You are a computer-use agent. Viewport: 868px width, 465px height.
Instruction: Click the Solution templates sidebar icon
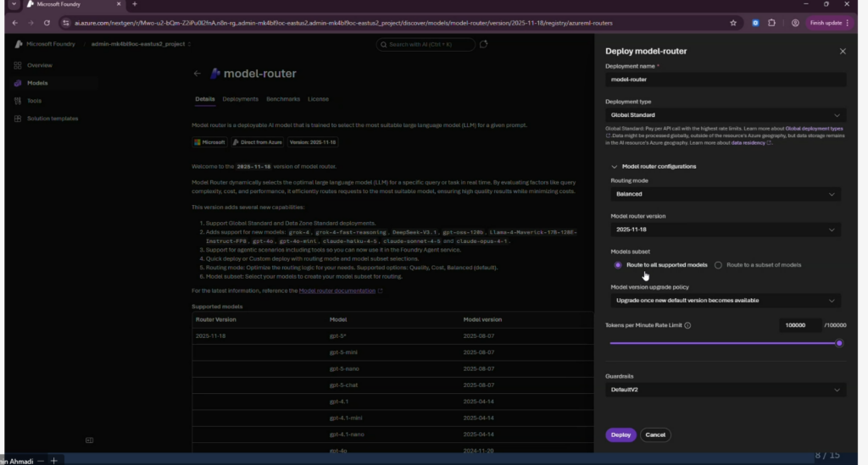(x=18, y=119)
